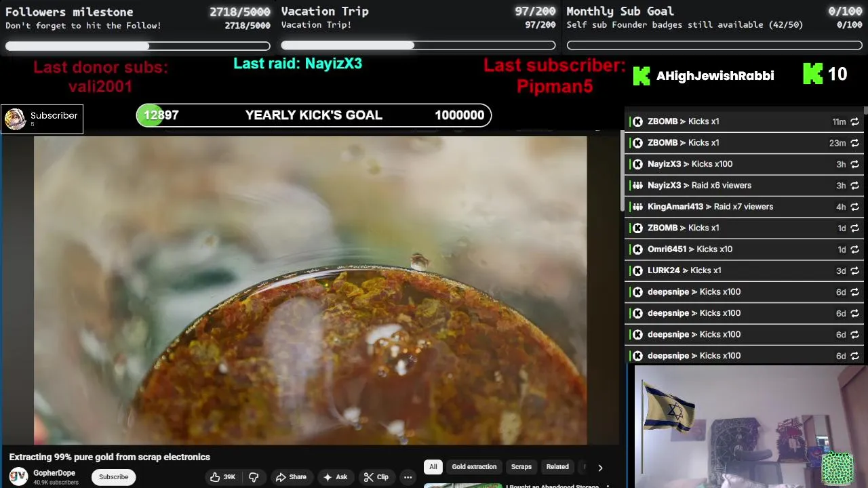
Task: Click the username 'AHighJewishRabbi'
Action: pyautogui.click(x=715, y=76)
